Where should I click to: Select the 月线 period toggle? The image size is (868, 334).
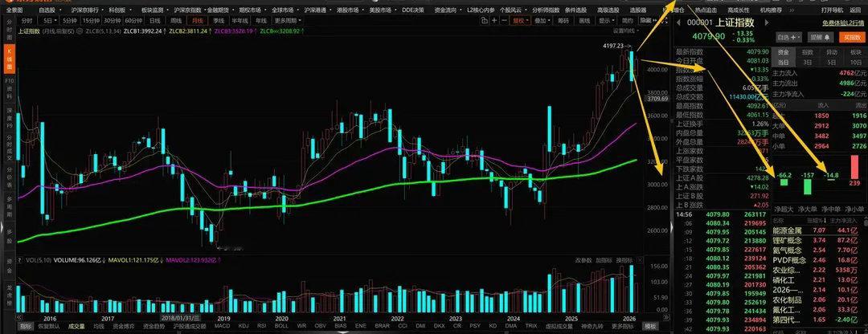click(197, 20)
